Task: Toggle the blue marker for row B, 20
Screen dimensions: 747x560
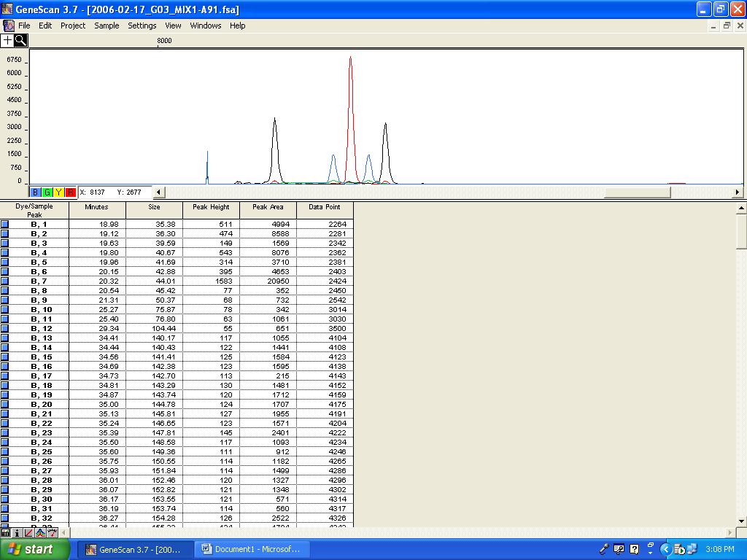Action: [5, 404]
